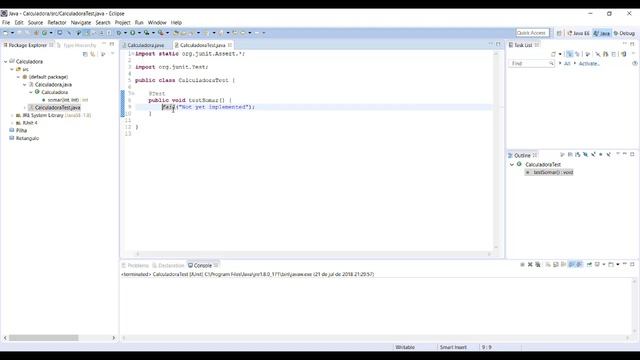
Task: Click the All filter in Task List
Action: 567,64
